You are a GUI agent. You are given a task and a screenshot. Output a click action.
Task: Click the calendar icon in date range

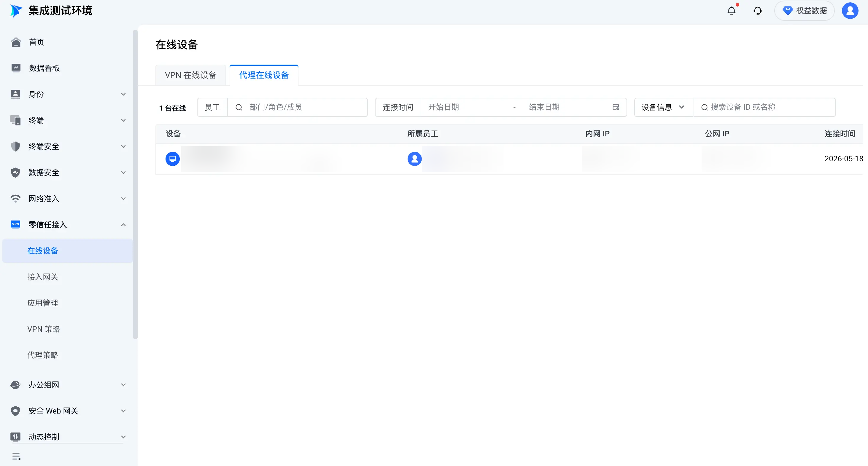tap(616, 107)
